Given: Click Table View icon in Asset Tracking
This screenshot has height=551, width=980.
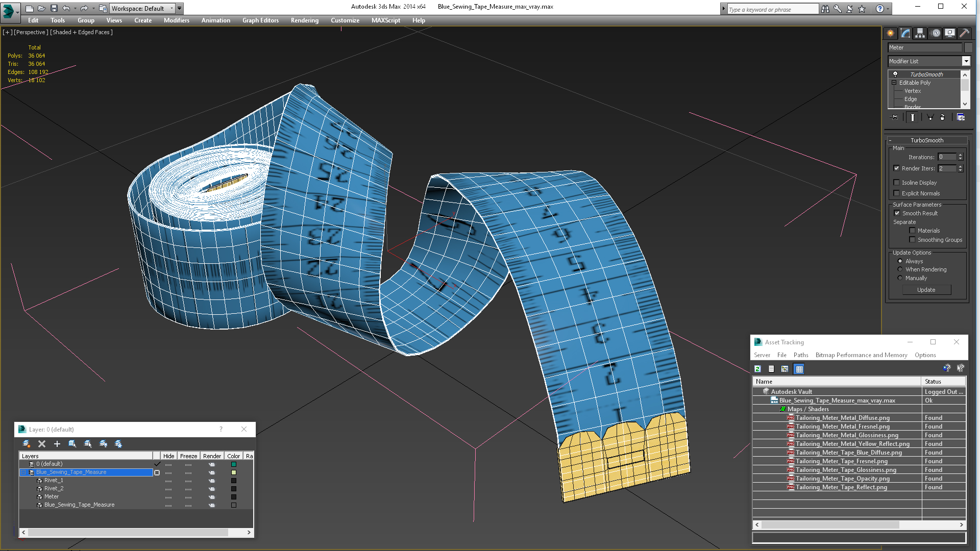Looking at the screenshot, I should pyautogui.click(x=799, y=369).
